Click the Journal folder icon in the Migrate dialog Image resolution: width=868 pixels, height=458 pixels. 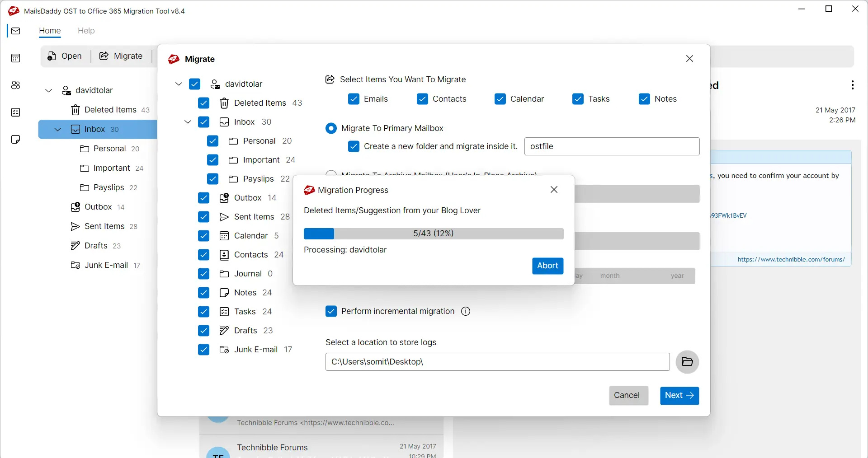click(224, 274)
